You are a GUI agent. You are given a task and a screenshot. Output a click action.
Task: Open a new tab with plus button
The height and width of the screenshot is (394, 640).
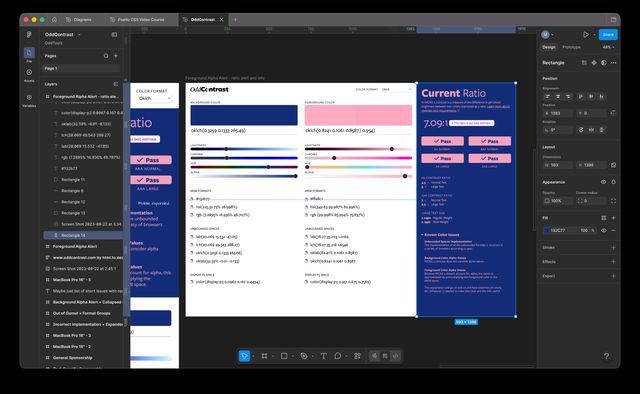(235, 19)
